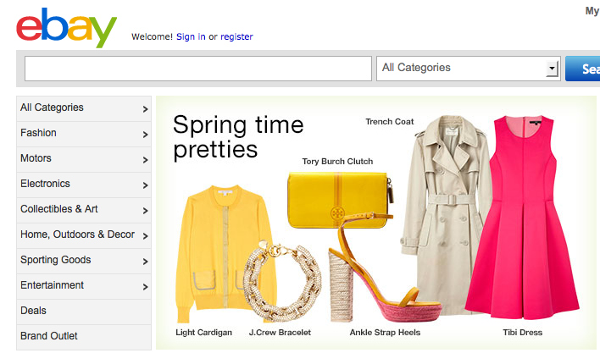Click the Trench Coat label
600x364 pixels.
pyautogui.click(x=390, y=122)
